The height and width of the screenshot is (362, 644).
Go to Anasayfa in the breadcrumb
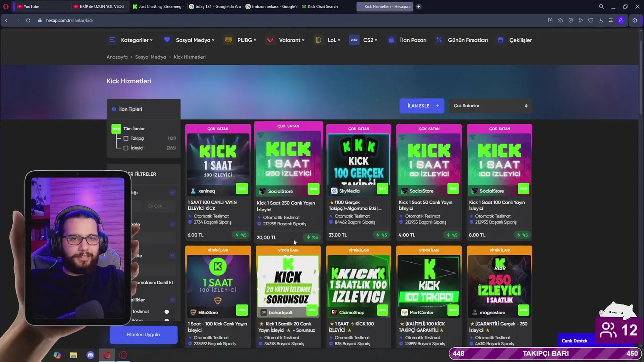[x=117, y=57]
